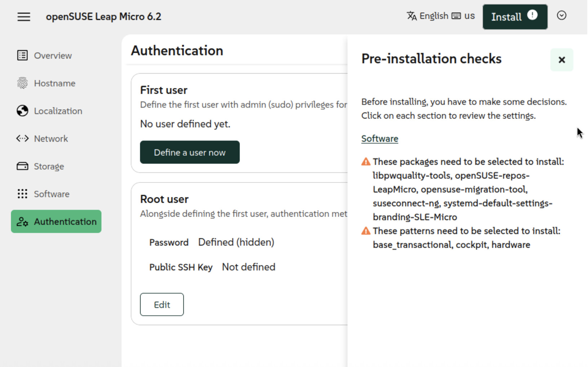588x367 pixels.
Task: Click the Localization globe icon
Action: 22,111
